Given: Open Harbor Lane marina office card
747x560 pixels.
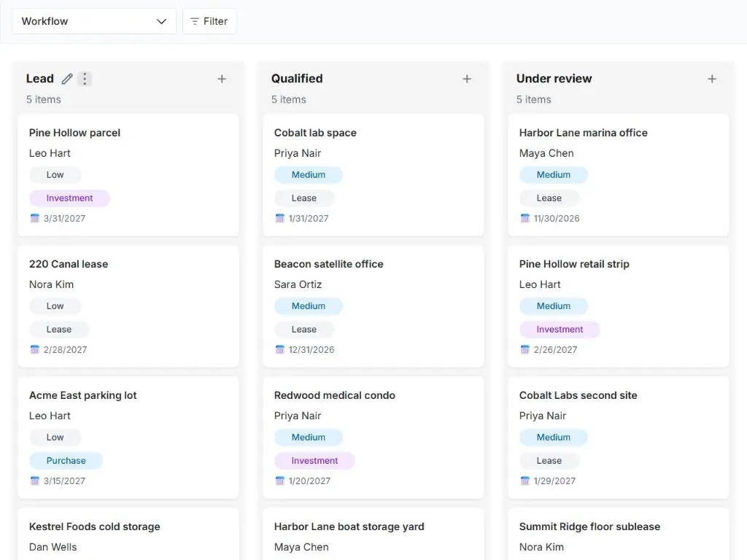Looking at the screenshot, I should (619, 175).
